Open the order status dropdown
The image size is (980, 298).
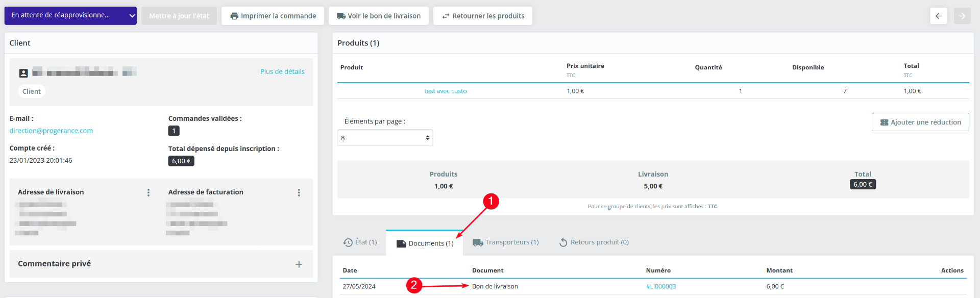[70, 16]
